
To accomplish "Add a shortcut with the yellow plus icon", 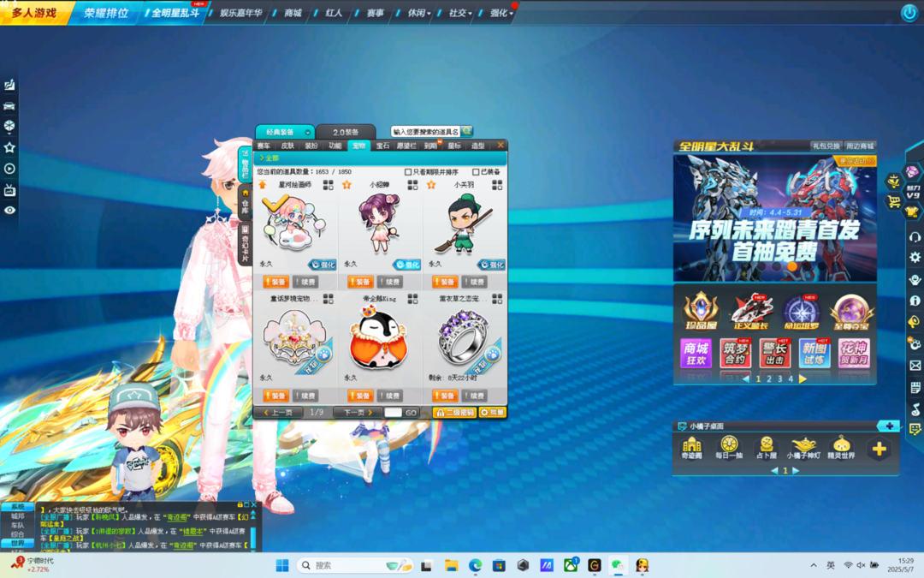I will click(x=880, y=449).
